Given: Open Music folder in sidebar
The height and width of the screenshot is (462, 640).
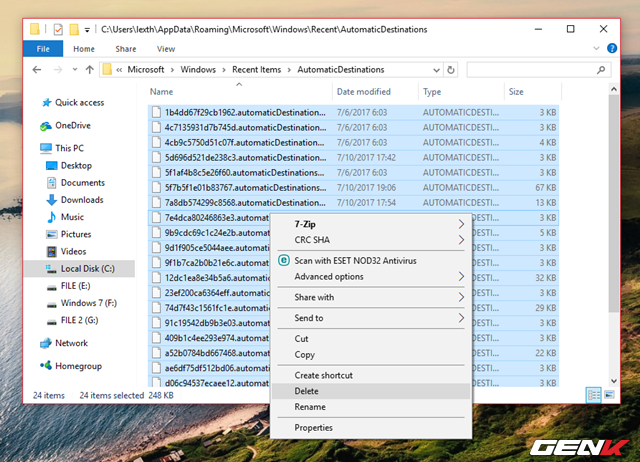Looking at the screenshot, I should tap(72, 217).
